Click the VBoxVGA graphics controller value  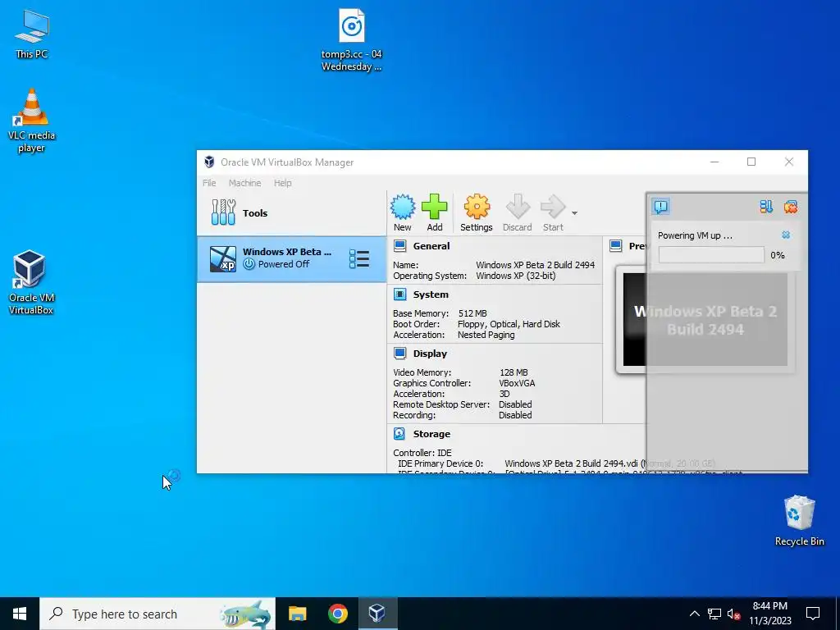pos(517,383)
